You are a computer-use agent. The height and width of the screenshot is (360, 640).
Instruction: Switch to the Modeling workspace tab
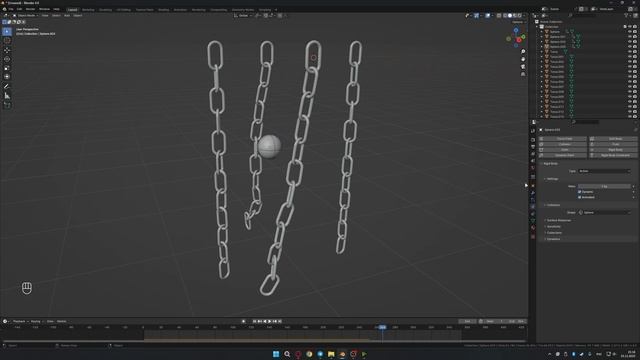point(88,9)
